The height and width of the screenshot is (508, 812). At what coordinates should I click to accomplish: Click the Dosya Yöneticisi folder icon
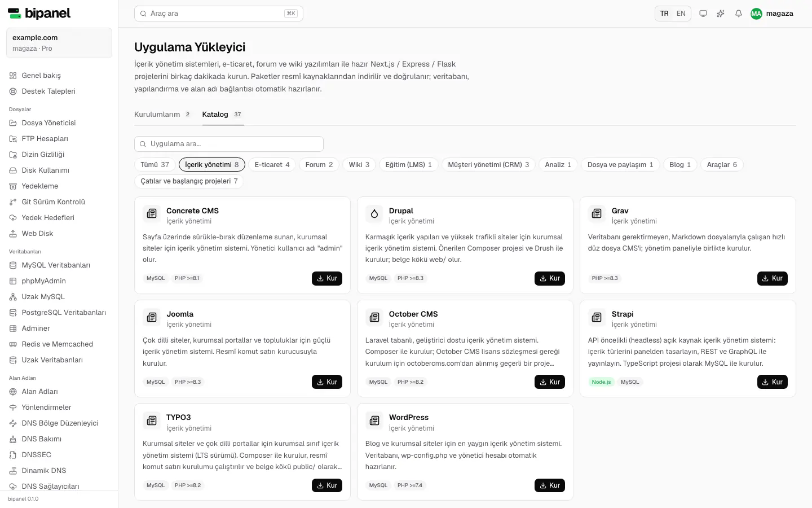[x=13, y=123]
